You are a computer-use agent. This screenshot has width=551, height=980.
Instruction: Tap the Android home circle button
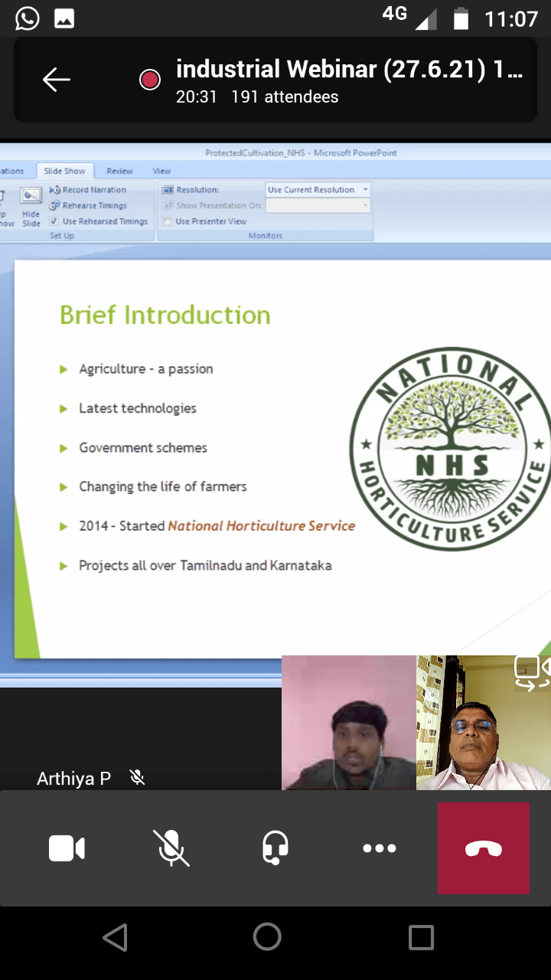point(267,936)
